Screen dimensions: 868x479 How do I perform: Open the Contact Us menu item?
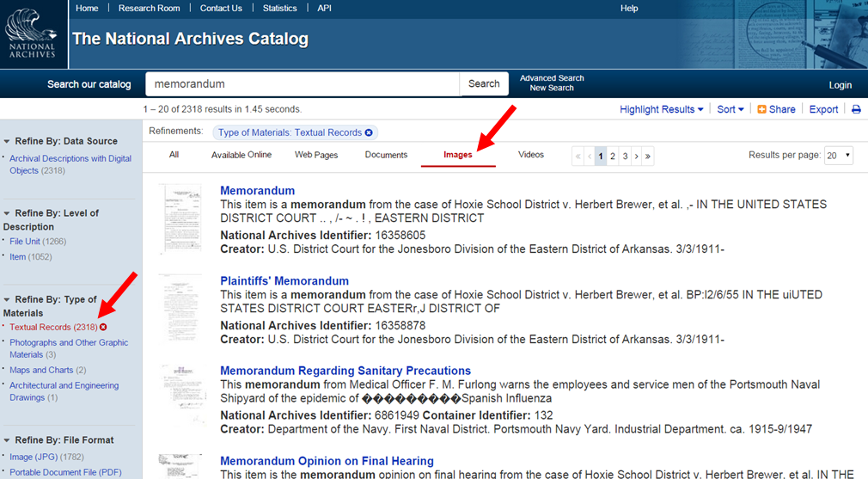pyautogui.click(x=221, y=9)
